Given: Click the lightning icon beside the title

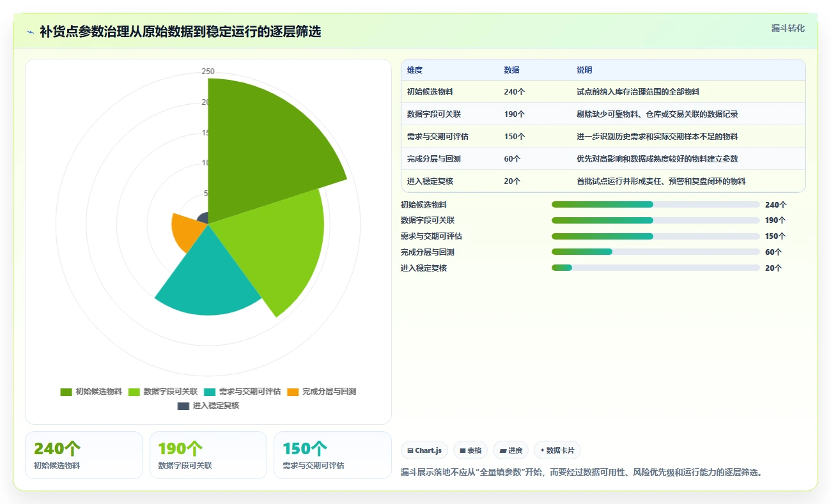Looking at the screenshot, I should pos(31,31).
